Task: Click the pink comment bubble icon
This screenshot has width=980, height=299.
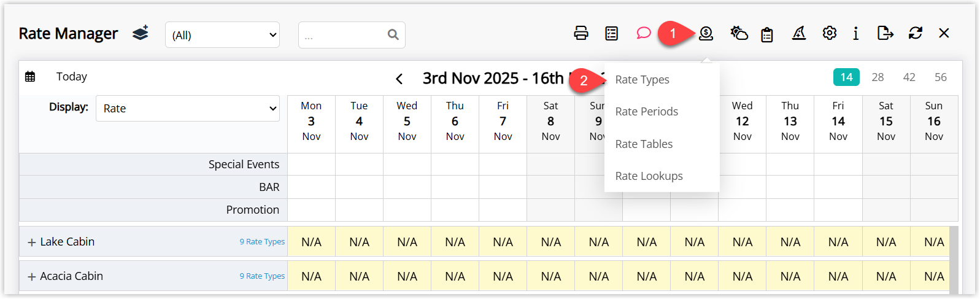Action: click(x=643, y=33)
